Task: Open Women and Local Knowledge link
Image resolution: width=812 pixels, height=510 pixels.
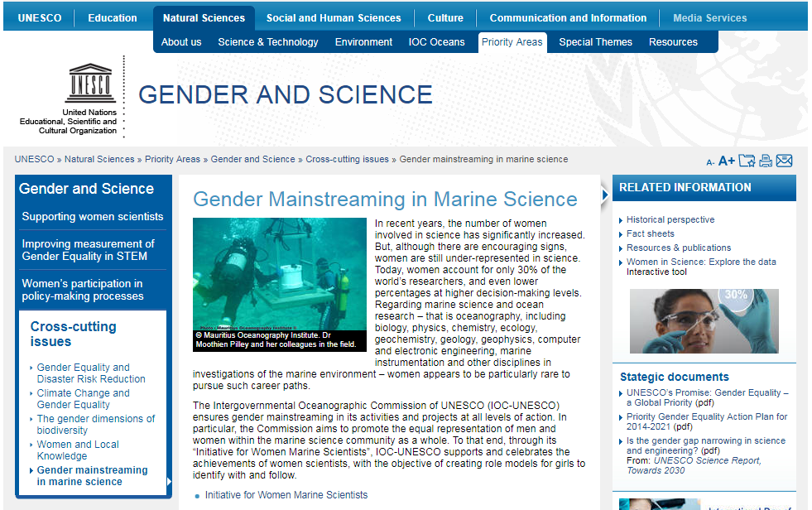Action: 78,450
